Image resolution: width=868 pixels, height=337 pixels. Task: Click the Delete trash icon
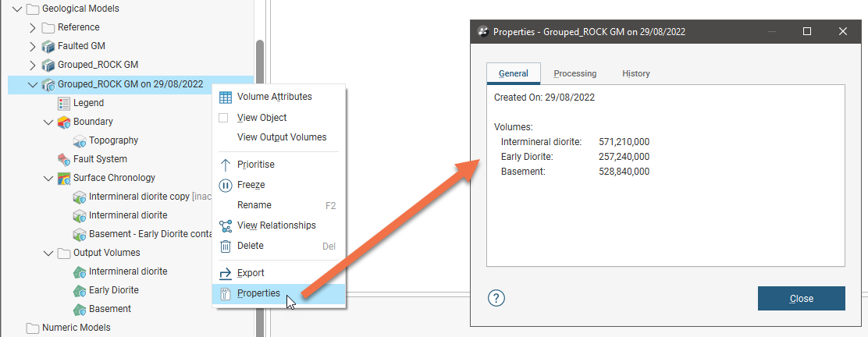point(225,246)
